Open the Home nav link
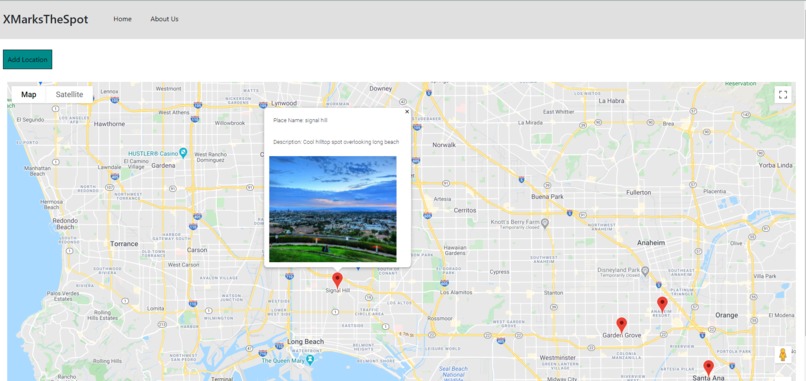The height and width of the screenshot is (381, 806). tap(122, 19)
